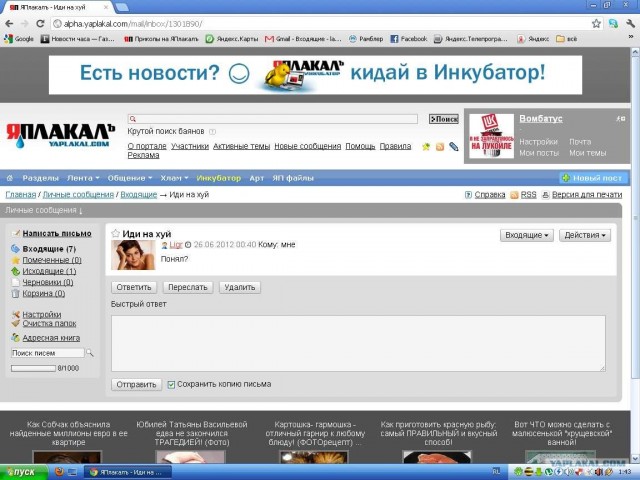The width and height of the screenshot is (640, 480).
Task: Open the Инкубатор nav item
Action: (218, 178)
